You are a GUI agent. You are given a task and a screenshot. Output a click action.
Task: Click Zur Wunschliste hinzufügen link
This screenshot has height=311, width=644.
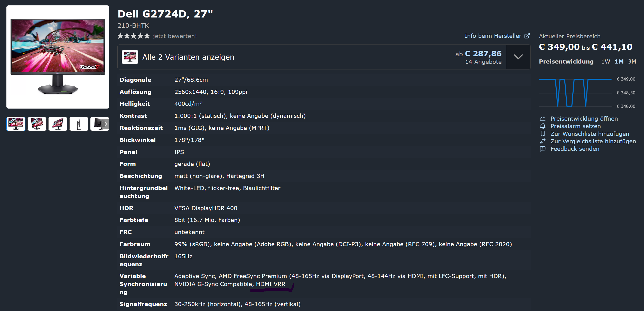pyautogui.click(x=590, y=134)
